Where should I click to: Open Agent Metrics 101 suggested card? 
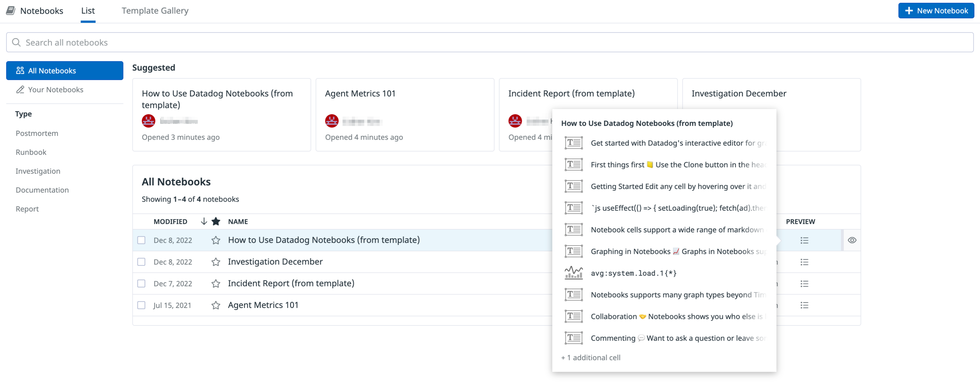tap(405, 115)
